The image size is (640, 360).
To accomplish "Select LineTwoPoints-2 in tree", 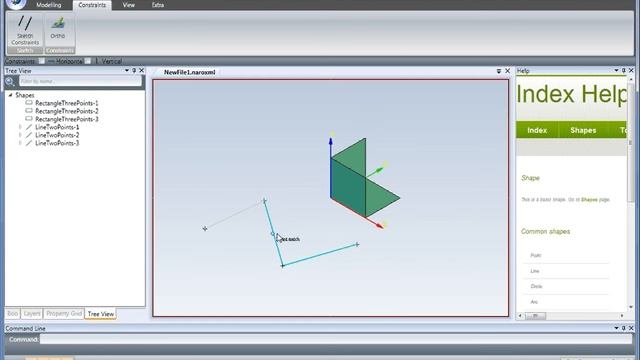I will (57, 135).
